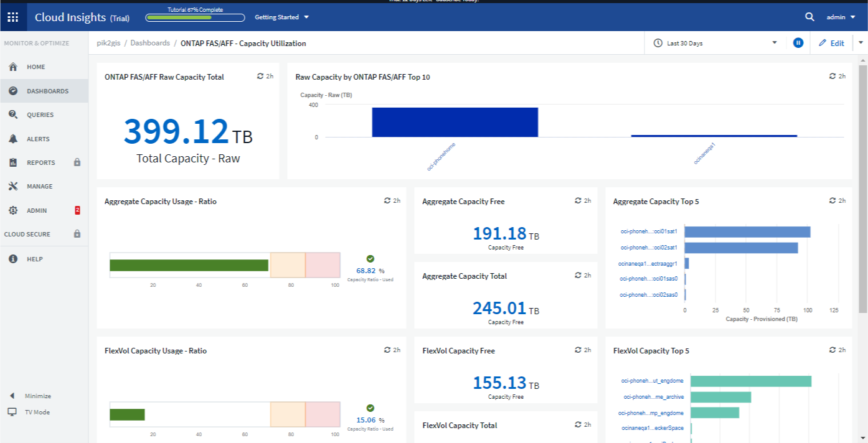
Task: Expand the Getting Started dropdown
Action: 281,17
